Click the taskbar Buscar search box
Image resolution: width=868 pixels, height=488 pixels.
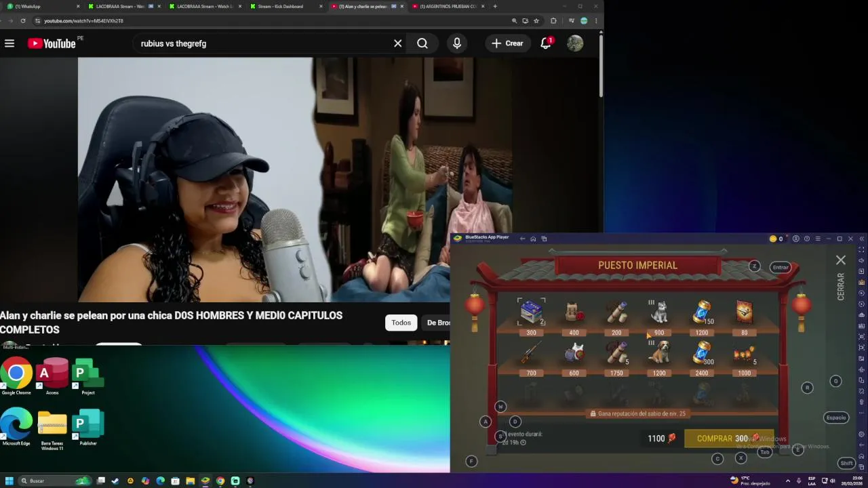tap(54, 481)
